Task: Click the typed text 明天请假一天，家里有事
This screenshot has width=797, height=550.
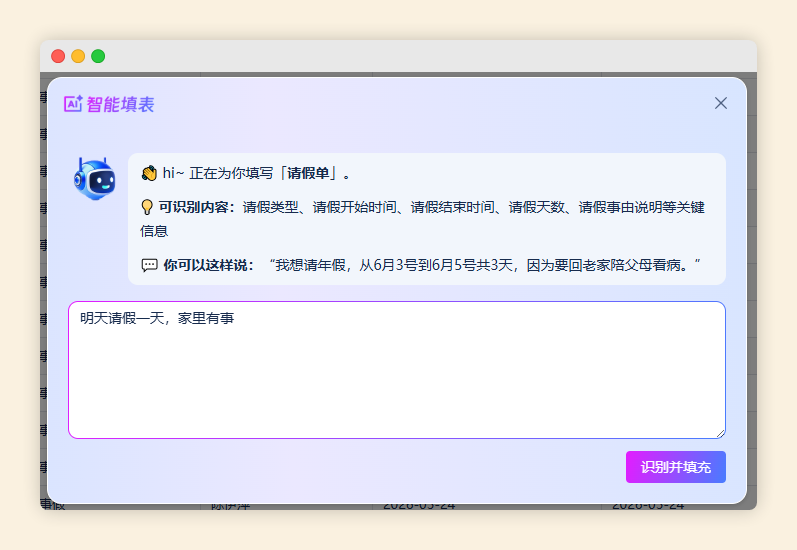Action: click(157, 318)
